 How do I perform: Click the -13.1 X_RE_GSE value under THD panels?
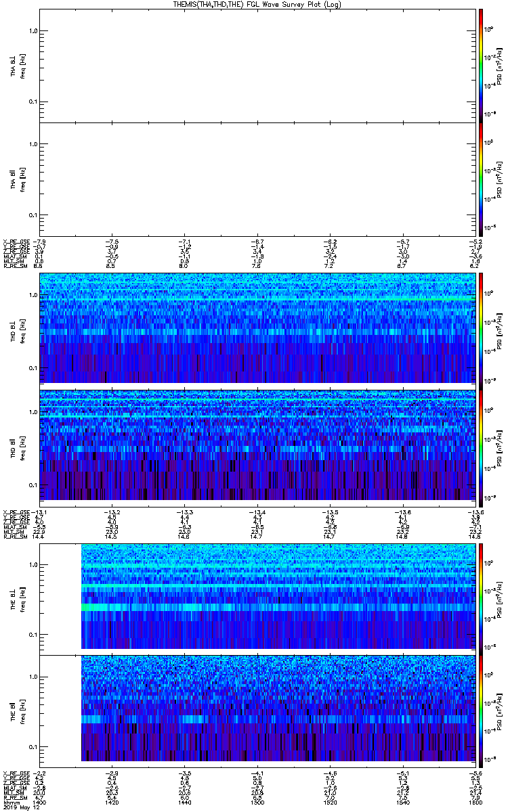point(39,512)
